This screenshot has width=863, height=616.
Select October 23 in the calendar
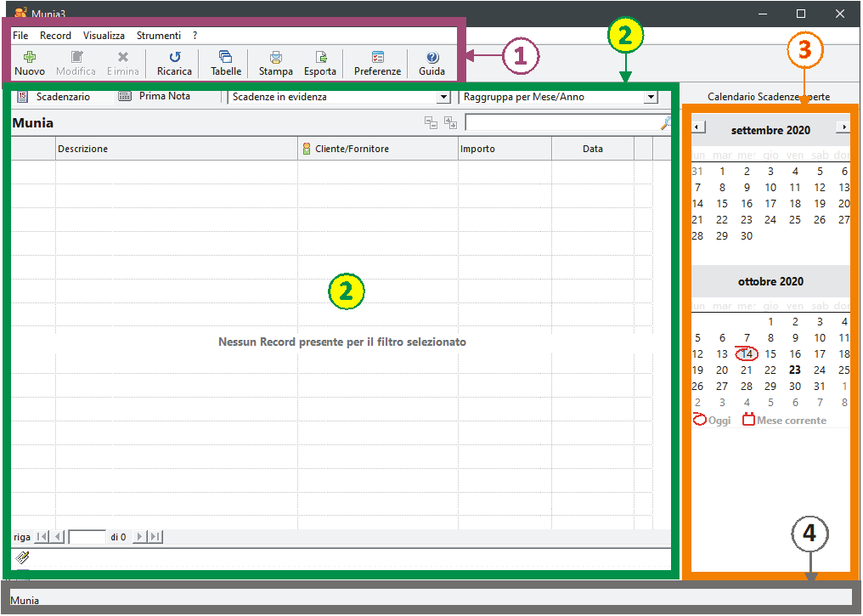pyautogui.click(x=794, y=370)
